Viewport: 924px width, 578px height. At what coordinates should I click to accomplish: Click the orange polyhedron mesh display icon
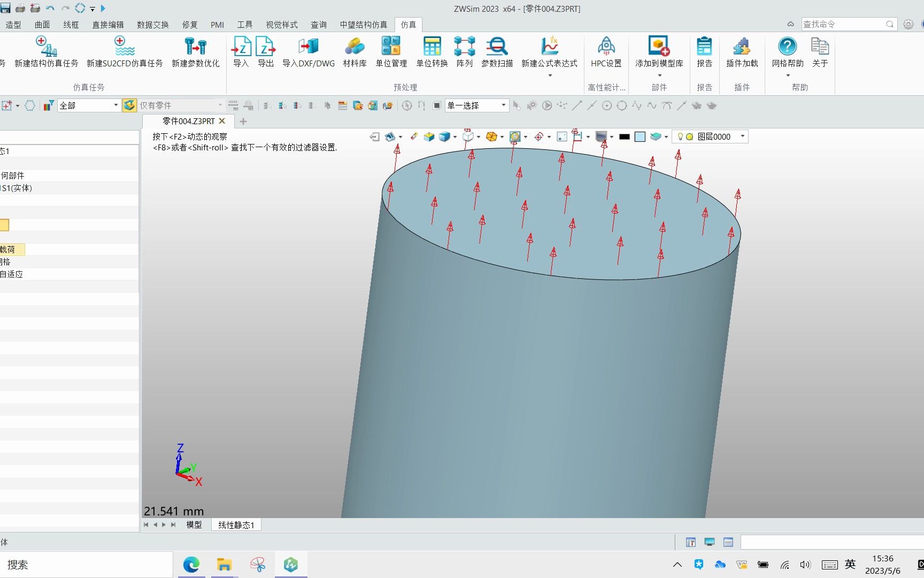pos(491,137)
